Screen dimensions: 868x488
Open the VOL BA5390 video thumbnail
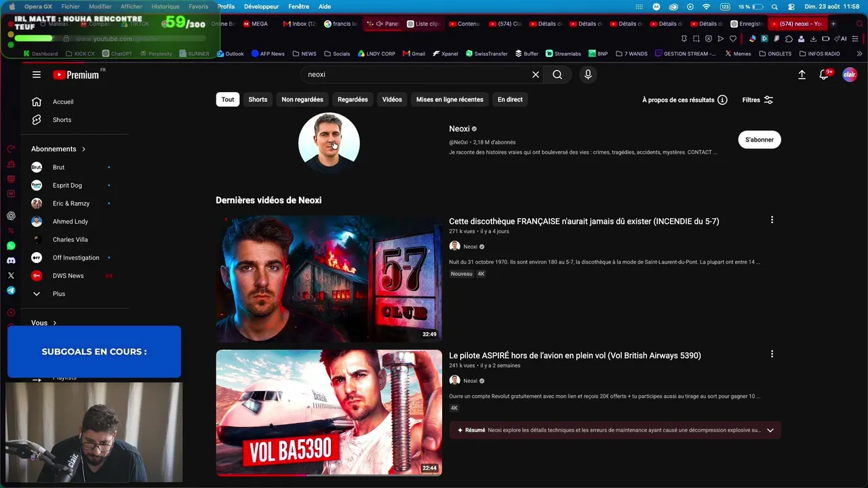pyautogui.click(x=329, y=413)
